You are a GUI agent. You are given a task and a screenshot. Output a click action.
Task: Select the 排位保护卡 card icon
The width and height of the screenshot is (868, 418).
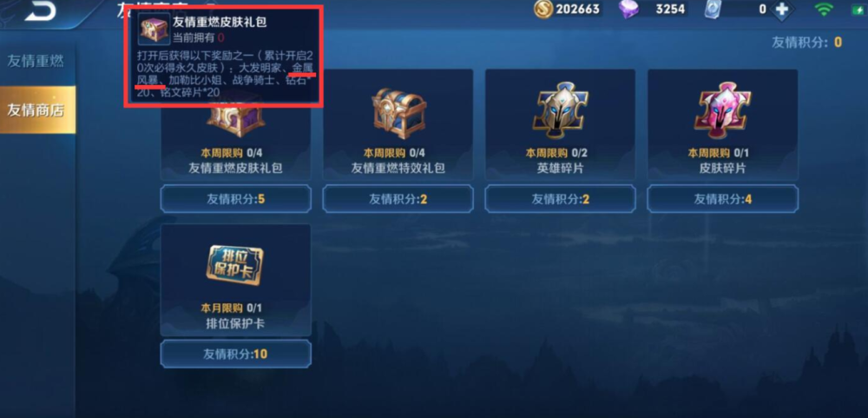point(235,269)
